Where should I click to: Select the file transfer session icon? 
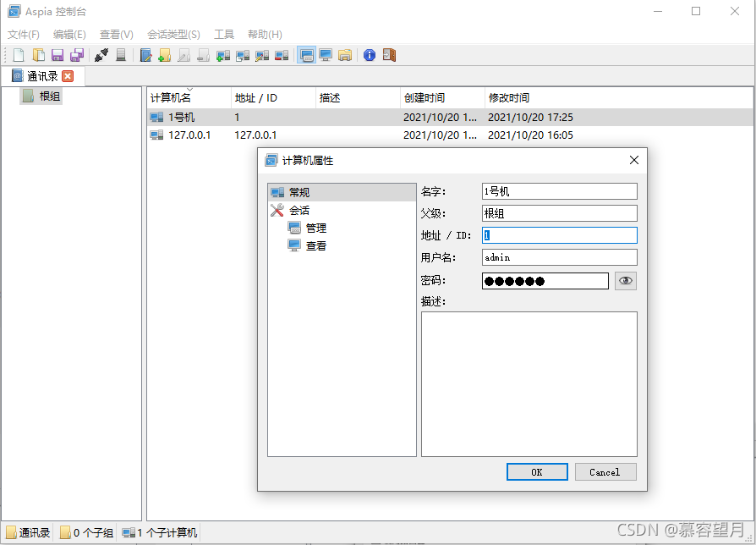345,56
